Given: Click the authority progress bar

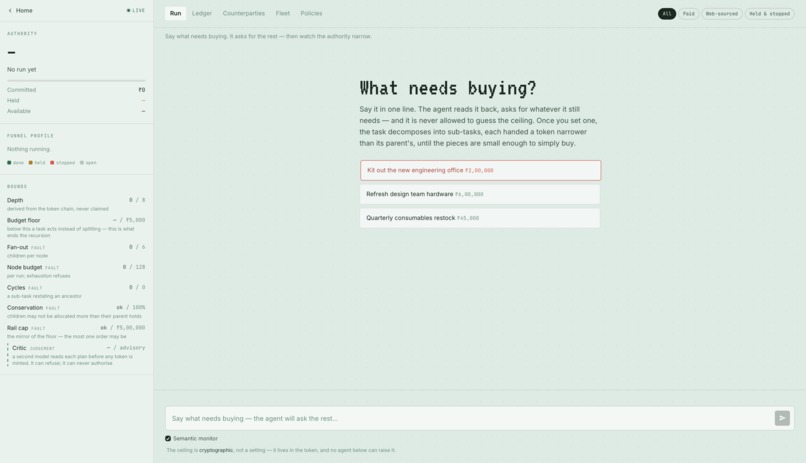Looking at the screenshot, I should (x=76, y=81).
